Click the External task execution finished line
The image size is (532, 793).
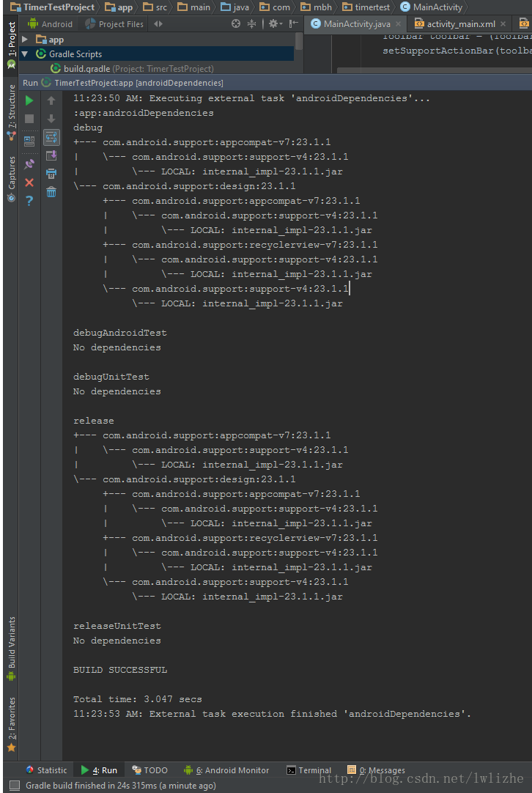pyautogui.click(x=272, y=714)
